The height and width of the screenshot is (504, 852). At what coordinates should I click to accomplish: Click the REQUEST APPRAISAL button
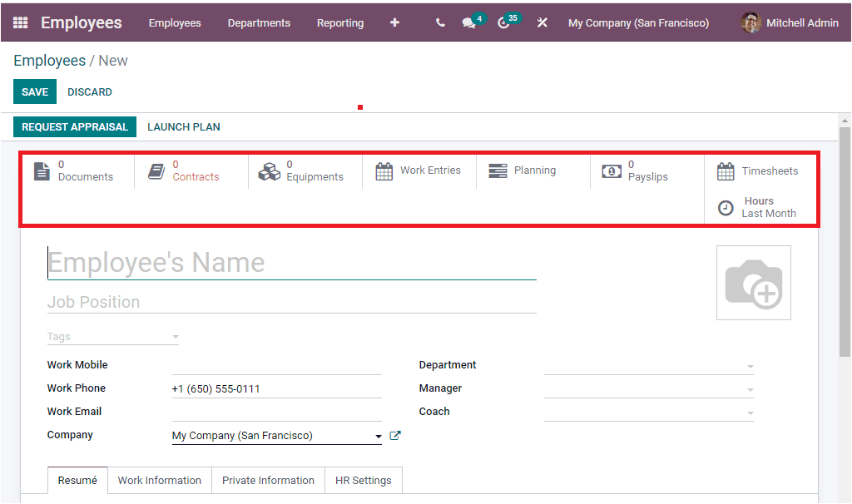click(x=74, y=126)
